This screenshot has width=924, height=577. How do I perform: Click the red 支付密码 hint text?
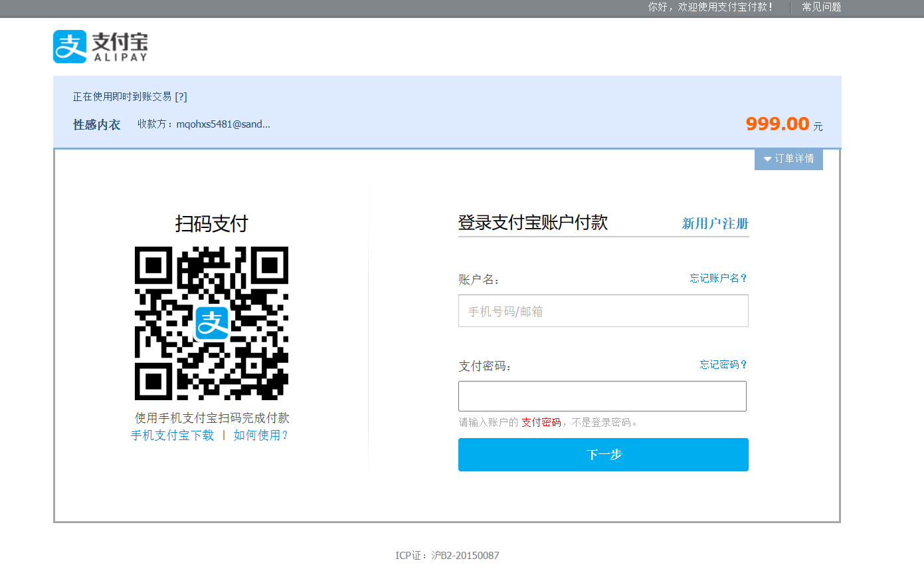point(541,423)
